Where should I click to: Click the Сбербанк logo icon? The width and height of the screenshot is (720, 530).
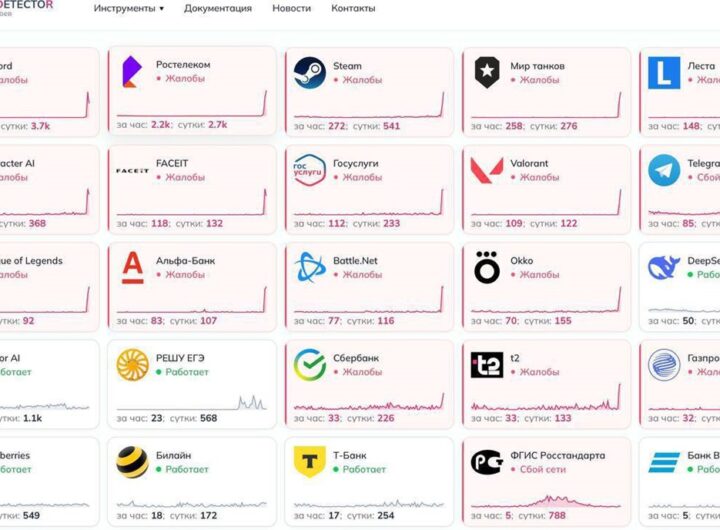pyautogui.click(x=309, y=365)
